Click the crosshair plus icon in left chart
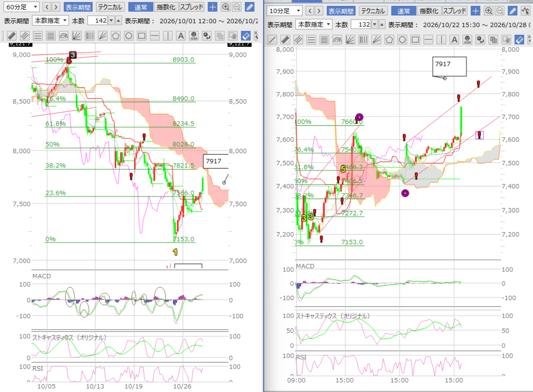Screen dimensions: 533x392 pos(212,7)
